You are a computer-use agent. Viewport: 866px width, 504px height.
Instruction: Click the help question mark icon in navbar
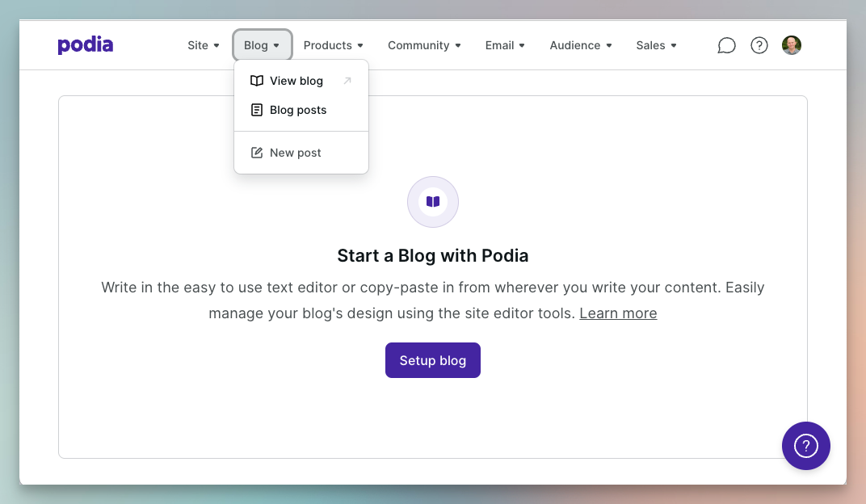pyautogui.click(x=759, y=45)
